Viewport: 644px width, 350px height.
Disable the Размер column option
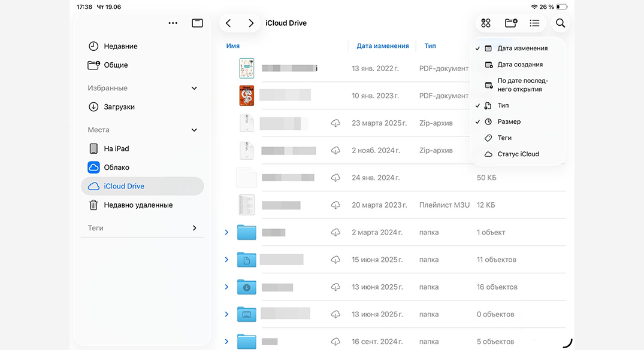click(509, 121)
